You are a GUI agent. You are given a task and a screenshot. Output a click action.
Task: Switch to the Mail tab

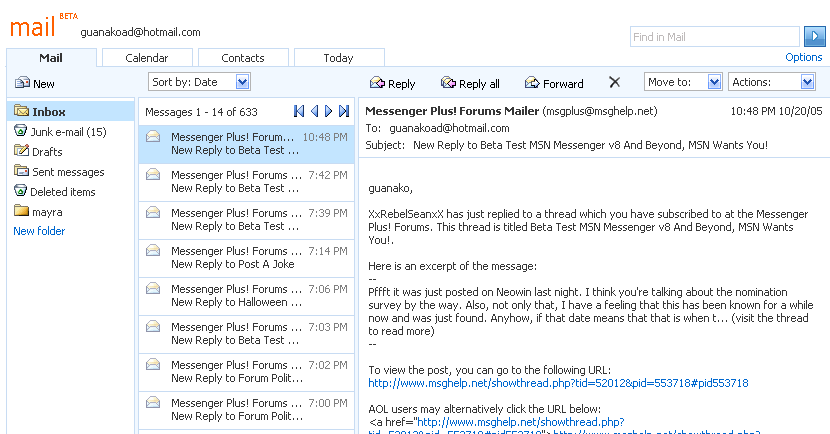tap(51, 58)
